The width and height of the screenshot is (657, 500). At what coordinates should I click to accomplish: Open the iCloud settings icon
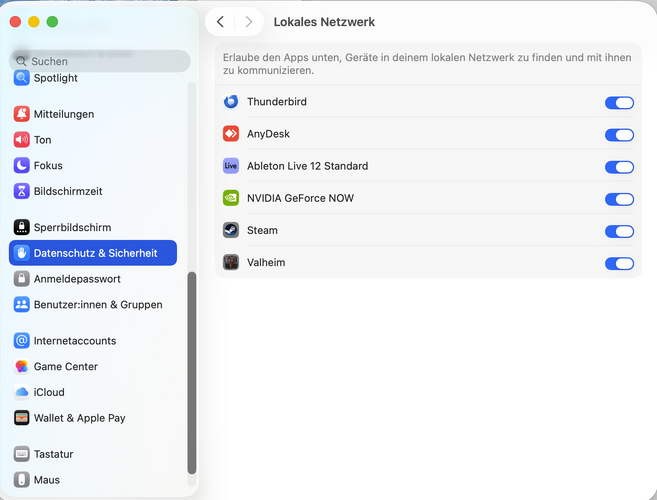(22, 392)
